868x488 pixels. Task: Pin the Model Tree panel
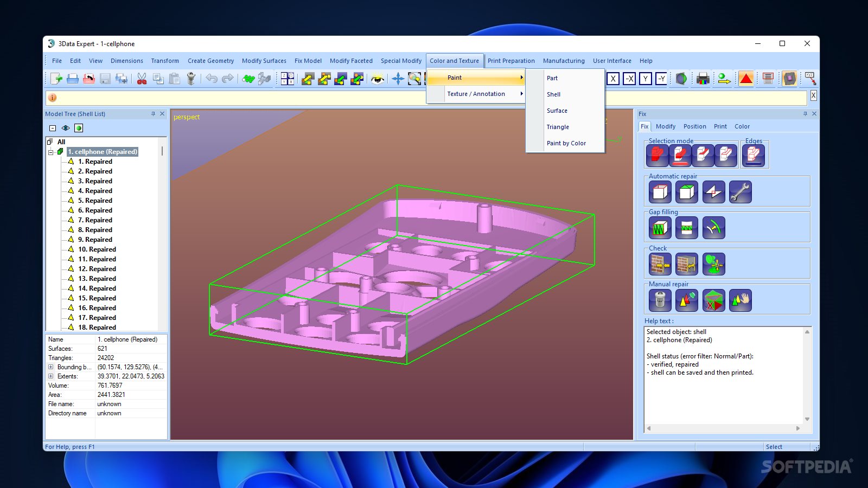(x=153, y=114)
